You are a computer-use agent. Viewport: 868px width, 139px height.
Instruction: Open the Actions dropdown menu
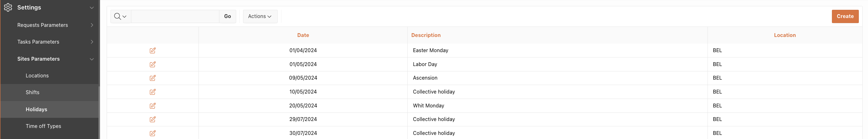point(260,16)
